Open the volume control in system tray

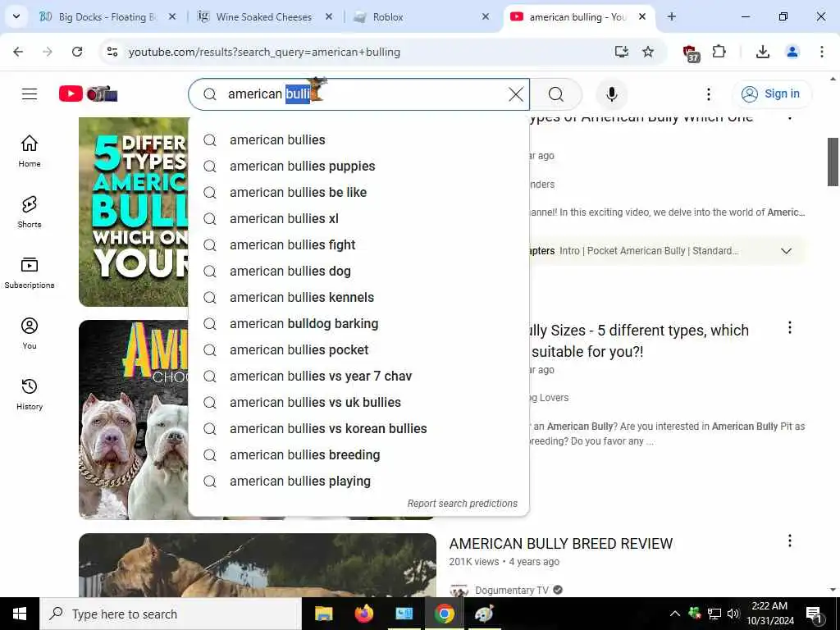coord(733,614)
